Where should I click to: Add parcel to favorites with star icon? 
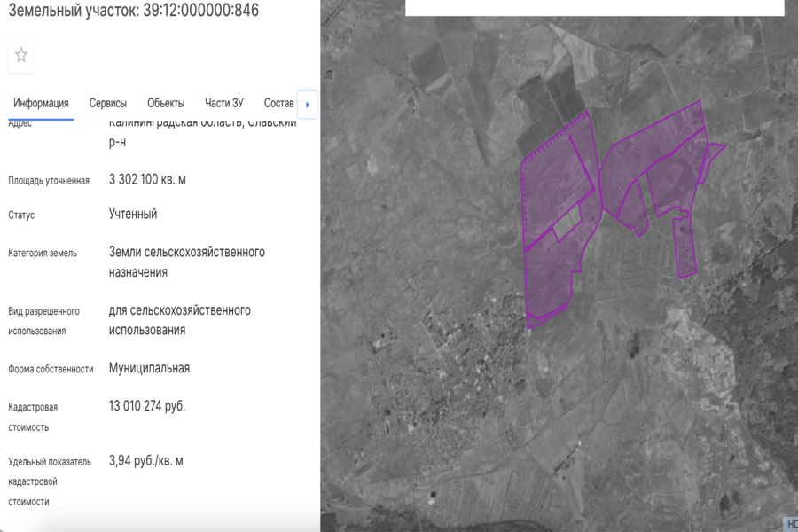tap(21, 55)
